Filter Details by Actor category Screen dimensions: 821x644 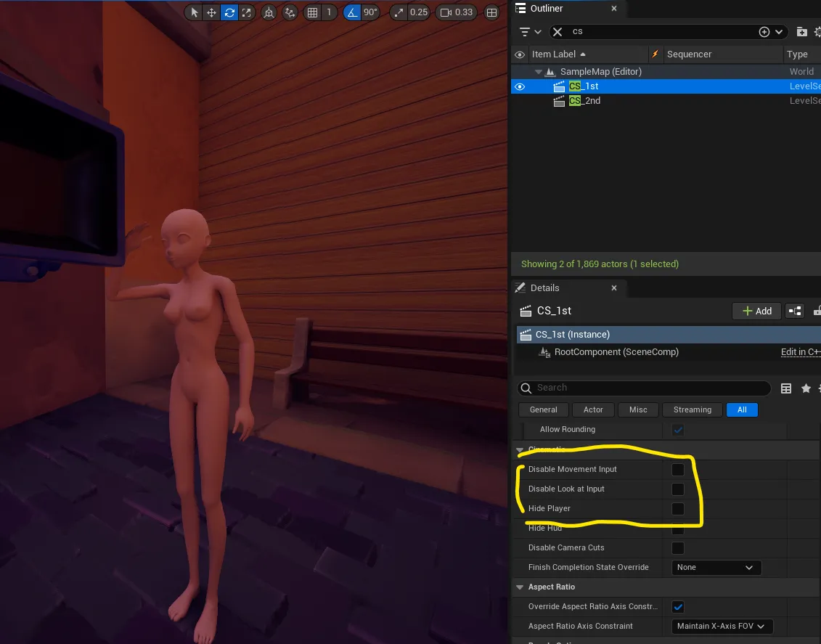593,410
